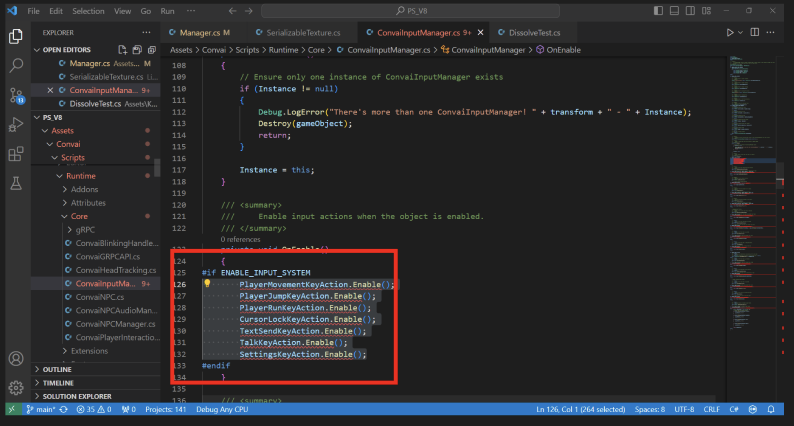Open the Run menu
This screenshot has width=794, height=426.
[x=167, y=11]
